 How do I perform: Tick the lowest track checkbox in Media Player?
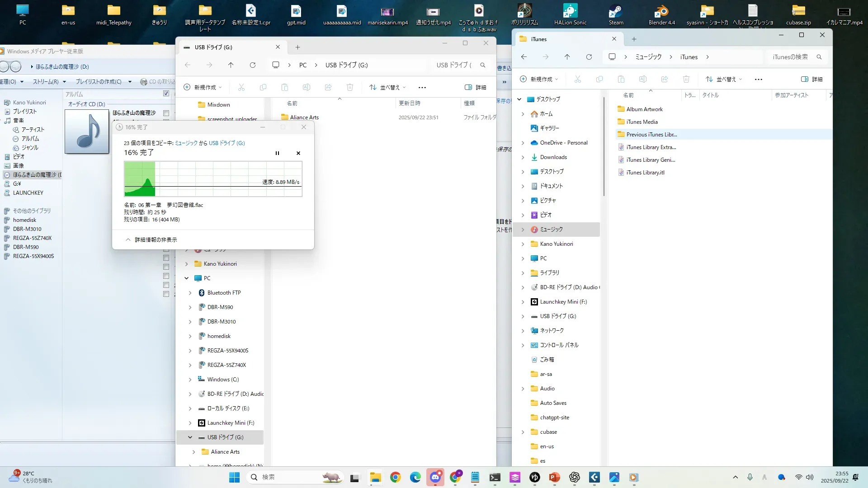tap(166, 294)
